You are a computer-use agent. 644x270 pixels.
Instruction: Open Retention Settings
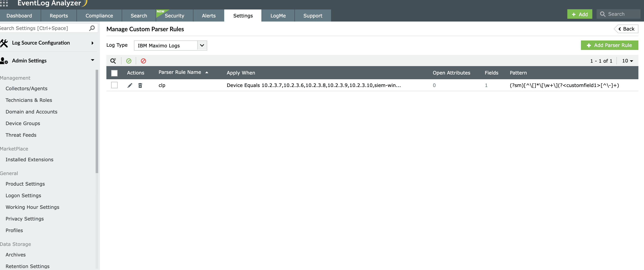[28, 266]
